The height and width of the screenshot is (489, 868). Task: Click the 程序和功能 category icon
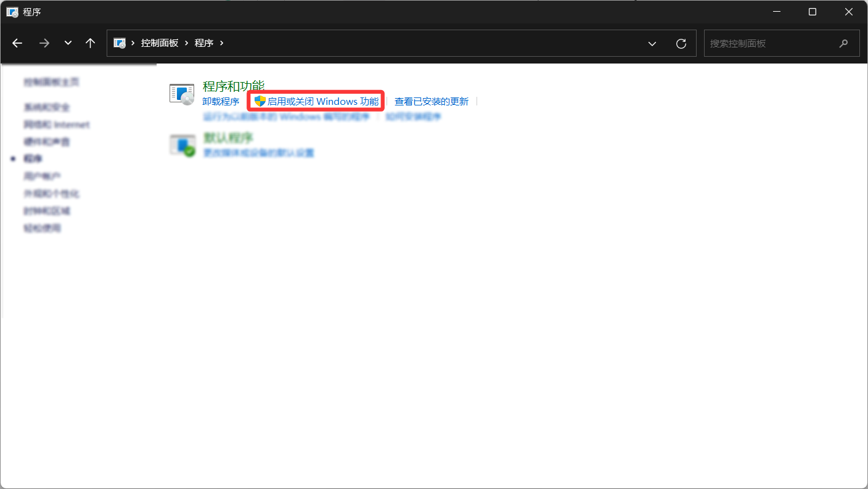pos(182,94)
